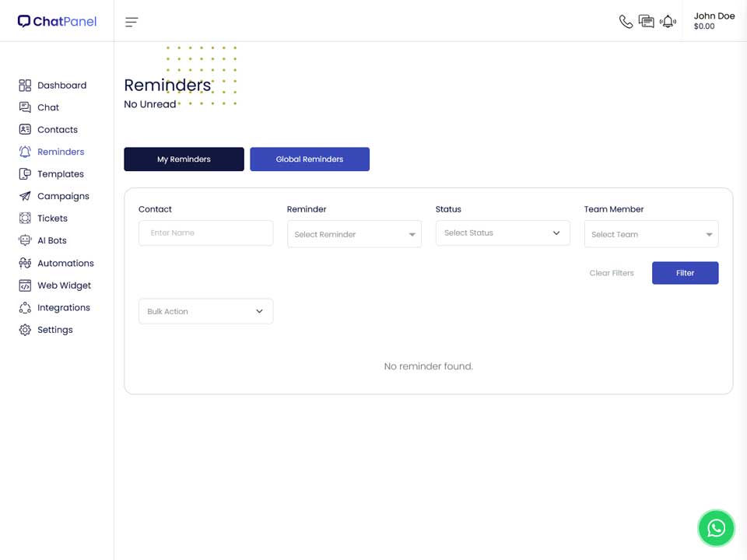Screen dimensions: 747x560
Task: Focus the Contact Enter Name field
Action: [205, 233]
